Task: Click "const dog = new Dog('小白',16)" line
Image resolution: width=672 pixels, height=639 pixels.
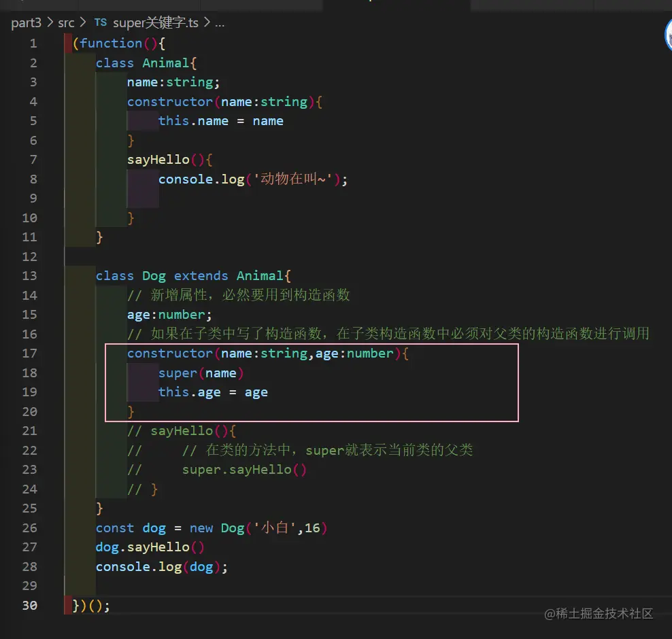Action: [212, 528]
